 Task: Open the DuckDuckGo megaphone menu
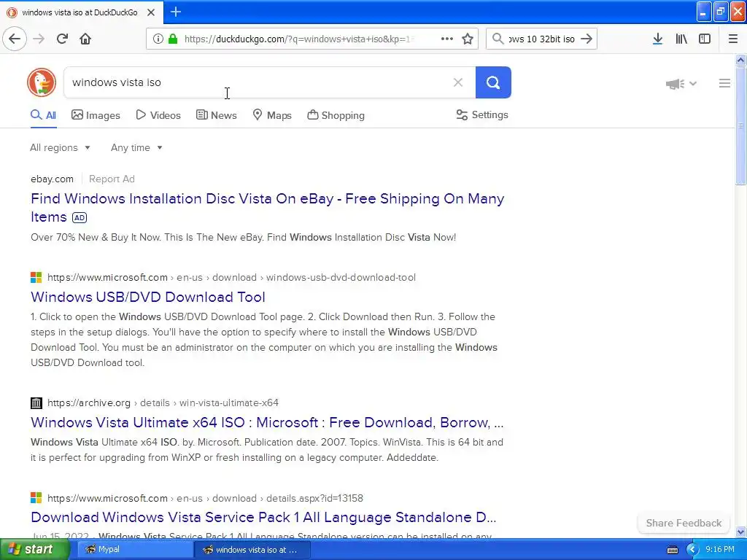pyautogui.click(x=681, y=84)
